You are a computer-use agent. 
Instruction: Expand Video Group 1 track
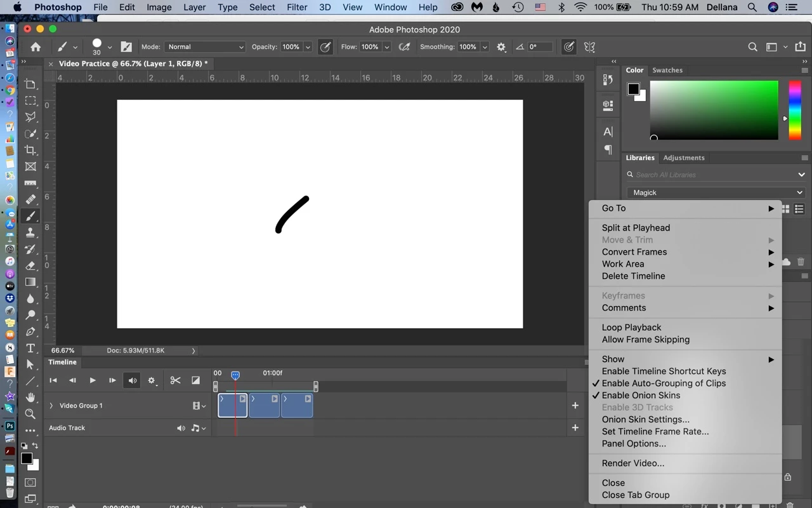coord(51,406)
